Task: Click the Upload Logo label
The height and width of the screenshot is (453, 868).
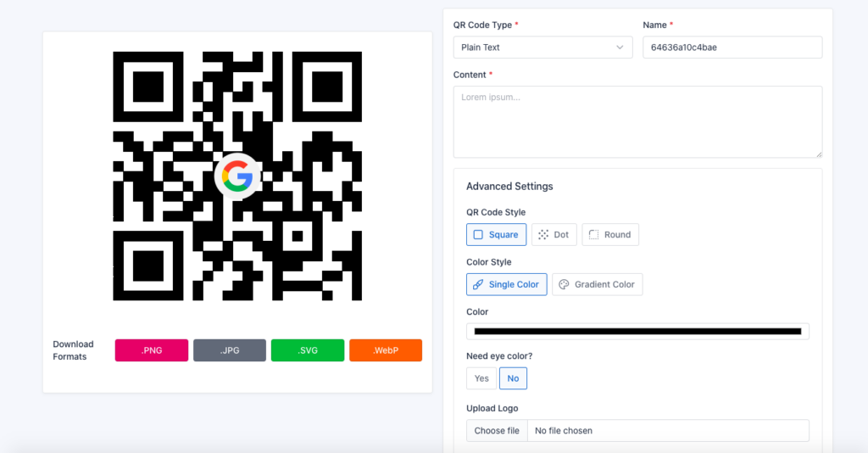Action: (x=492, y=408)
